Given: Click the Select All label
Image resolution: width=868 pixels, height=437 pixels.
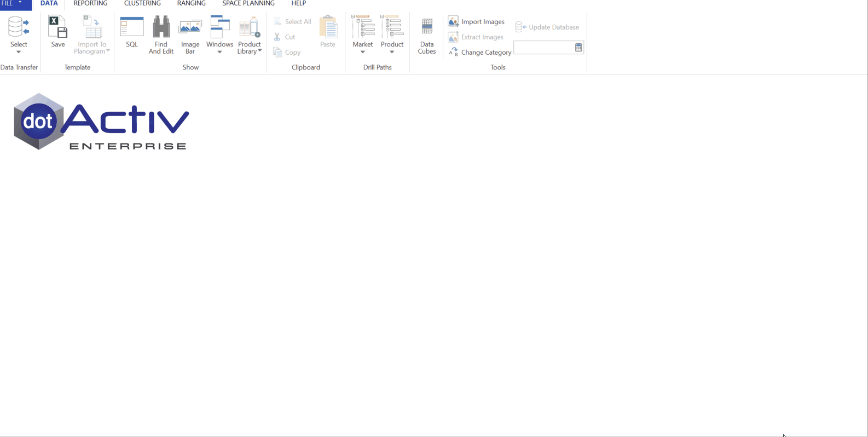Looking at the screenshot, I should tap(298, 22).
